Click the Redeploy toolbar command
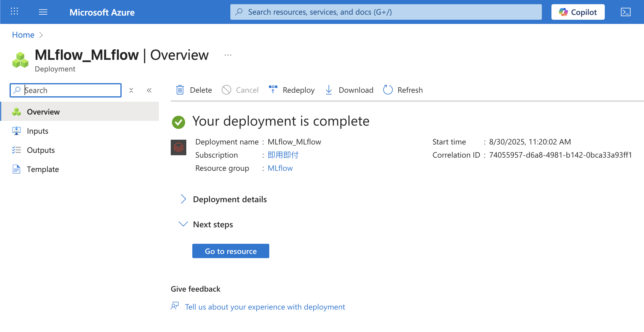Viewport: 644px width, 332px height. click(x=292, y=90)
